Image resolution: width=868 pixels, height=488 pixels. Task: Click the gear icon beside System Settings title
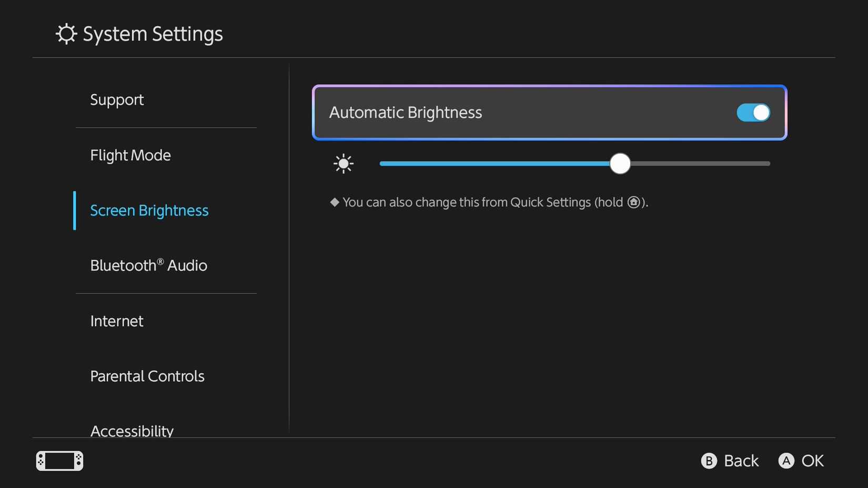pos(65,34)
